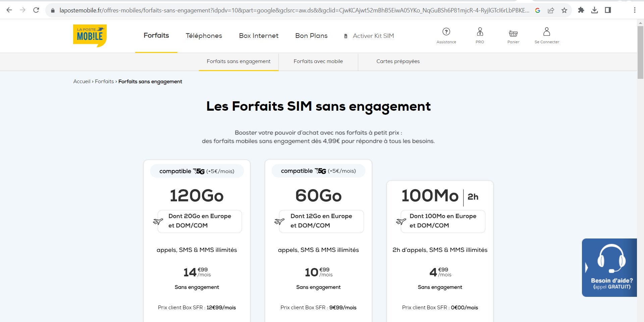
Task: Click the La Poste Mobile logo
Action: 90,35
